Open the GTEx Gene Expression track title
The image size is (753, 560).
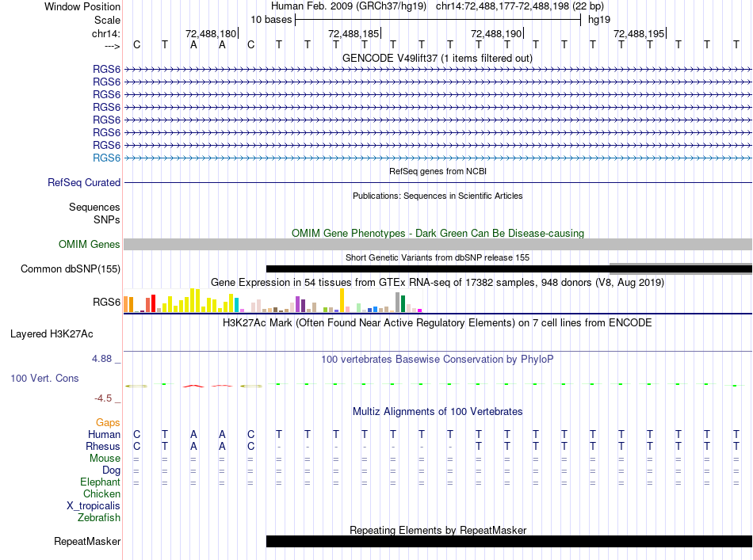click(437, 282)
